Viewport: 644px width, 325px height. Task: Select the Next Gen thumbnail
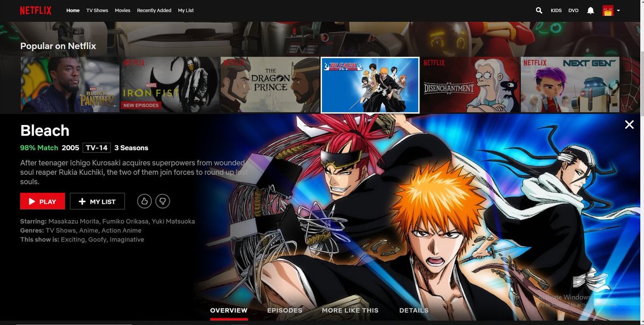click(x=570, y=84)
